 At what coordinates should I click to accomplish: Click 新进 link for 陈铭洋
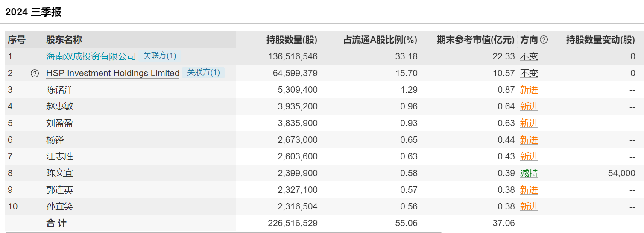point(529,90)
